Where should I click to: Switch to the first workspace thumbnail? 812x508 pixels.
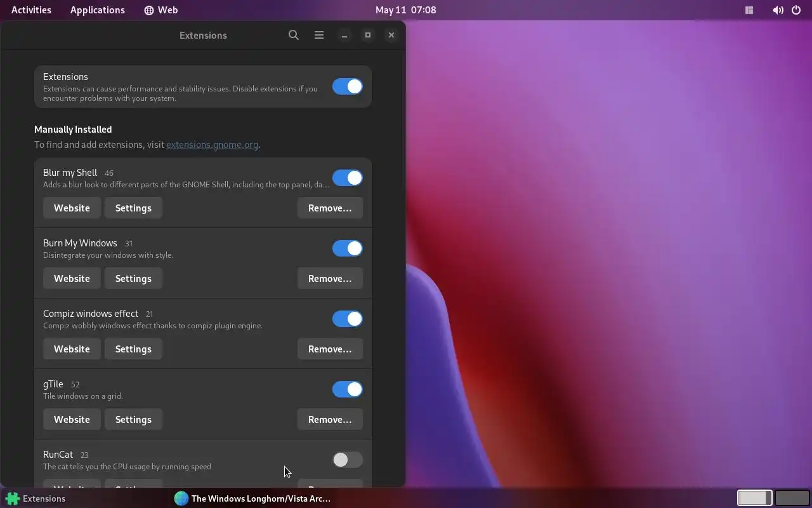754,498
